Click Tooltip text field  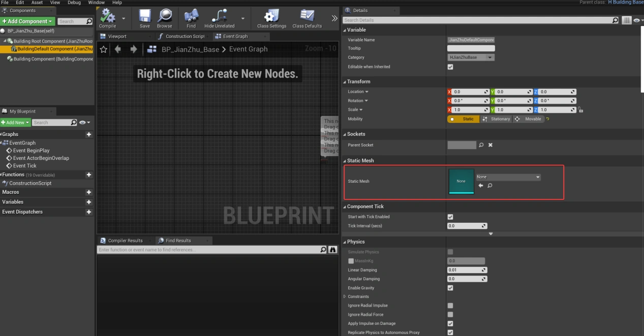click(471, 48)
